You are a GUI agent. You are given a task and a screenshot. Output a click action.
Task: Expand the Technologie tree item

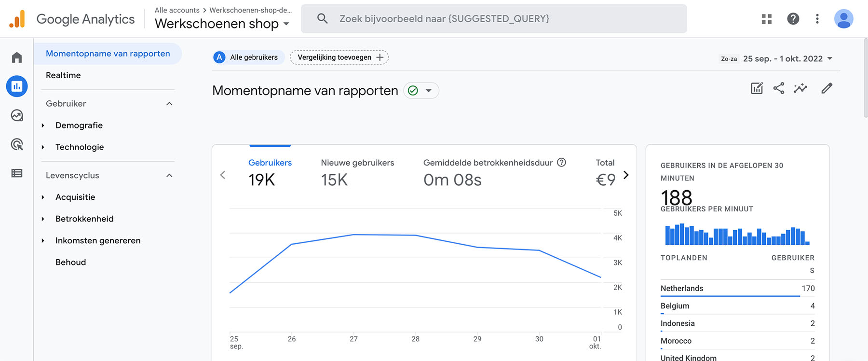coord(43,147)
